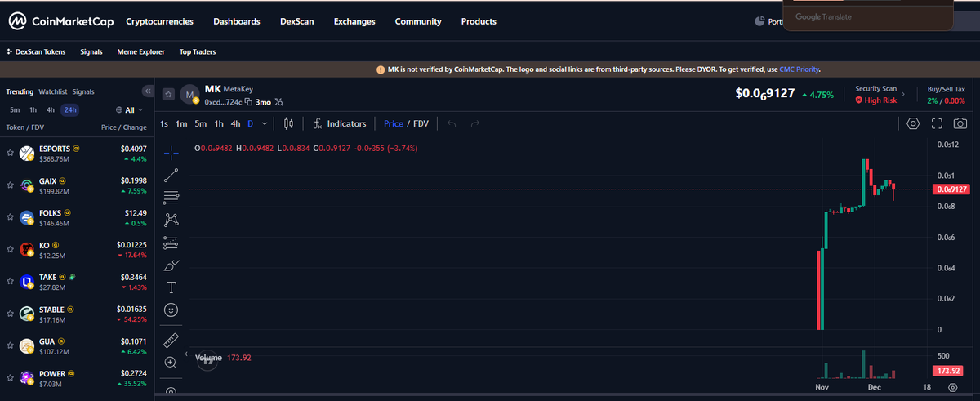Select the 24h trending timeframe

coord(71,109)
